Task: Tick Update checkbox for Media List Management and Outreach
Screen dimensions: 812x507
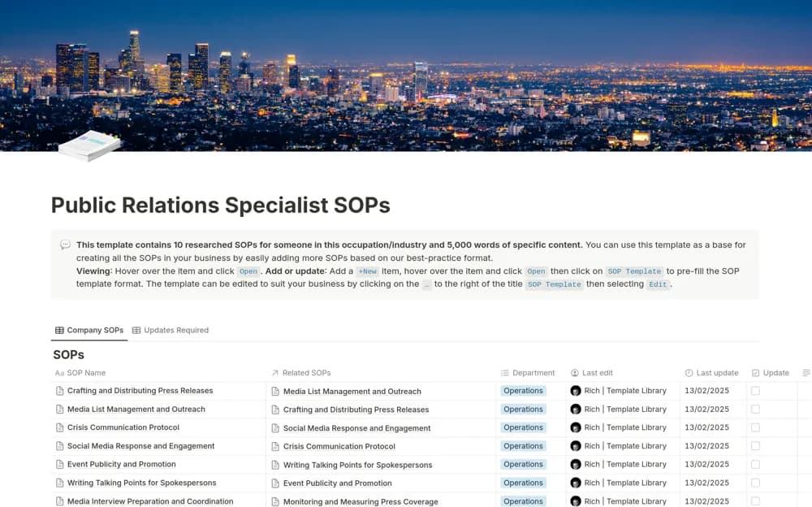Action: click(x=755, y=409)
